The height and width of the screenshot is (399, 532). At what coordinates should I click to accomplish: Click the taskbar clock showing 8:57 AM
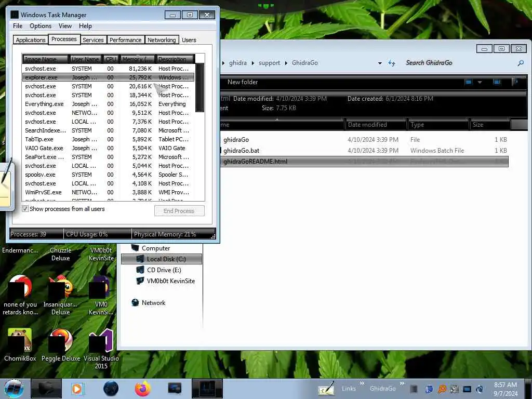pyautogui.click(x=505, y=389)
